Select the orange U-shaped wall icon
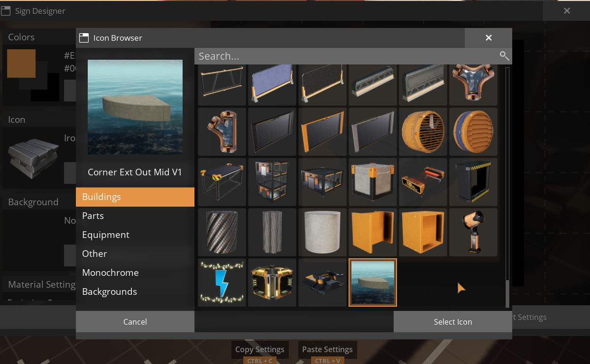 pyautogui.click(x=373, y=232)
